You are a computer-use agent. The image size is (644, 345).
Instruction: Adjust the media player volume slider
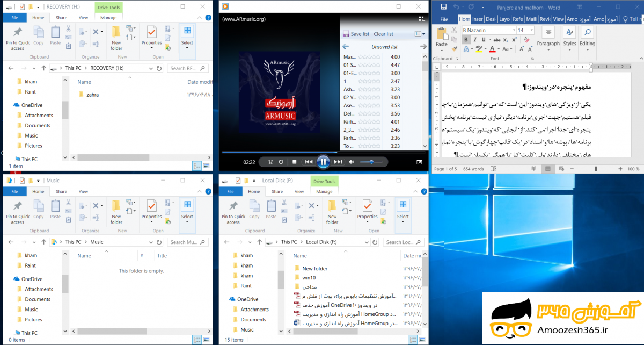[371, 162]
